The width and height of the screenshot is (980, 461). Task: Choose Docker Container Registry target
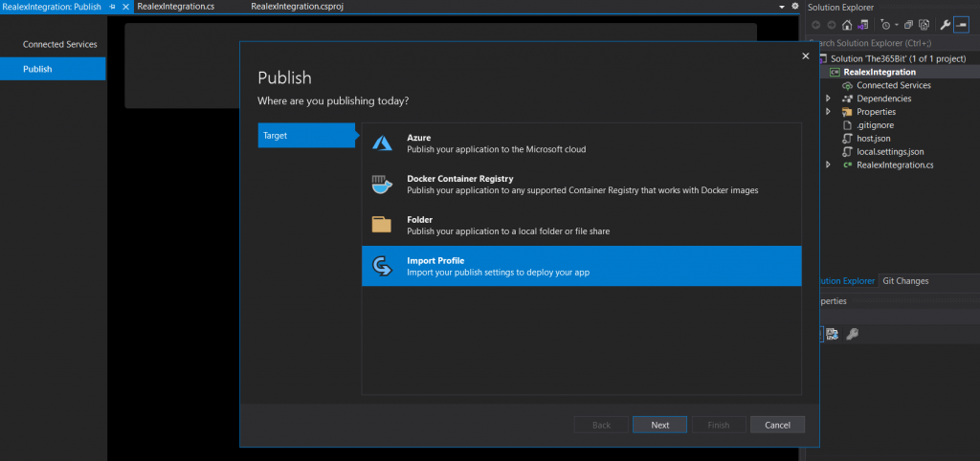[x=581, y=185]
